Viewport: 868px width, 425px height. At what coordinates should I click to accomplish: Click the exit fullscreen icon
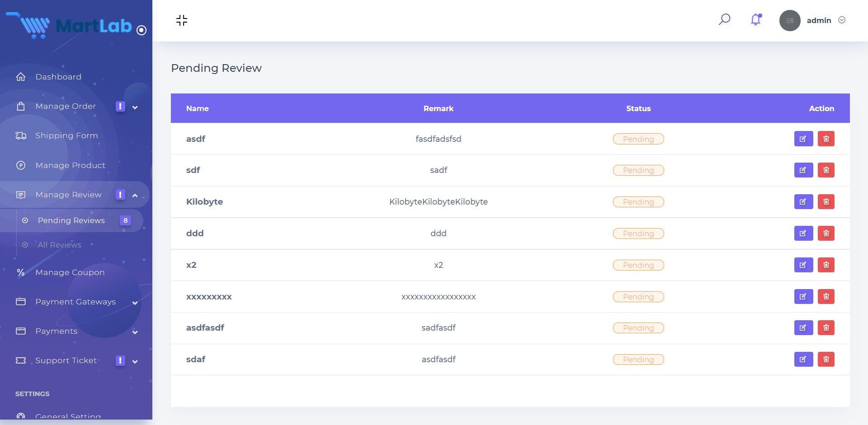tap(182, 20)
